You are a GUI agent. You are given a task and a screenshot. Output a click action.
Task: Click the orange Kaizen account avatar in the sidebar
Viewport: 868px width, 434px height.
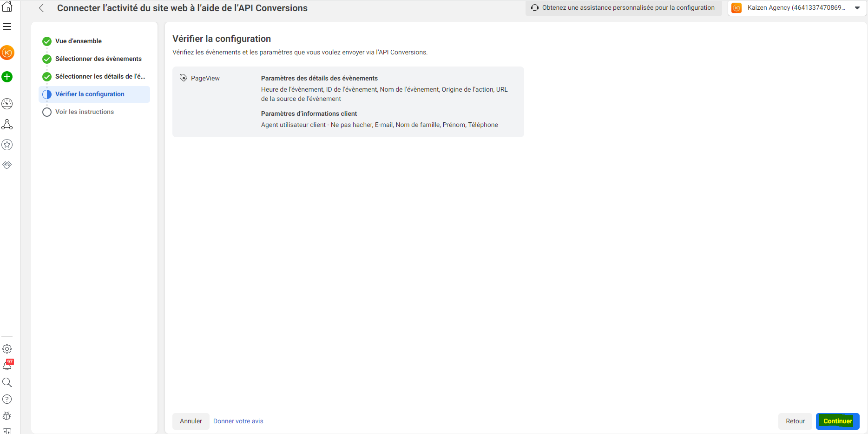click(7, 53)
